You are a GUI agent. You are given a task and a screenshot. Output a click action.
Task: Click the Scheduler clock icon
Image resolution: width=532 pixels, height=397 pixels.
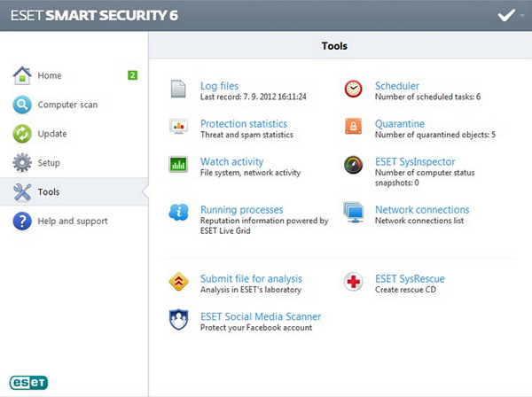pos(353,89)
